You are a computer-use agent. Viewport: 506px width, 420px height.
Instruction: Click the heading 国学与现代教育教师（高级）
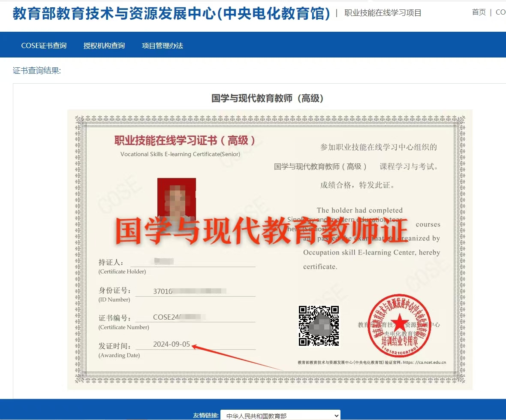tap(267, 98)
